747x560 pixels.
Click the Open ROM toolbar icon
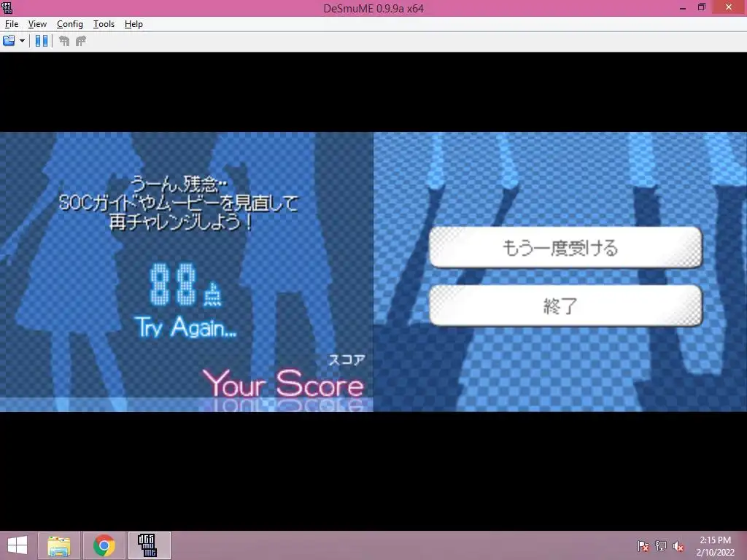9,41
